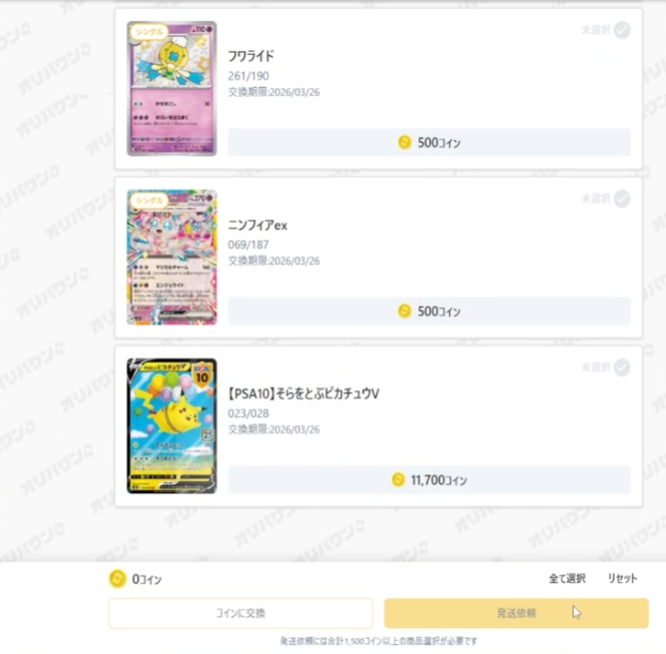Click the 11,700コイン price bar
Viewport: 666px width, 654px height.
[x=429, y=480]
